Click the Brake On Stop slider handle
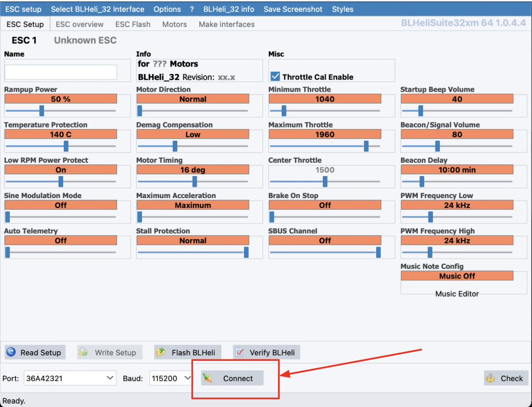Screen dimensions: 532x407 point(272,217)
